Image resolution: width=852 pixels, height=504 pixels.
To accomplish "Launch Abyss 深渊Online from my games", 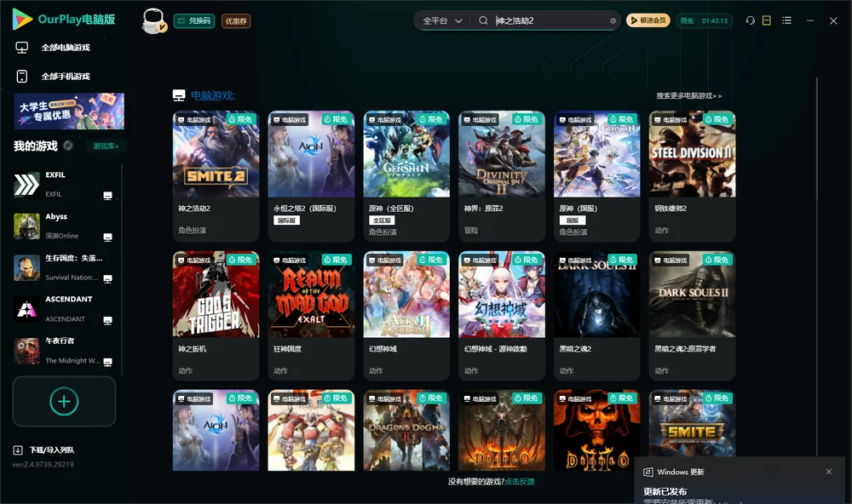I will [x=64, y=226].
